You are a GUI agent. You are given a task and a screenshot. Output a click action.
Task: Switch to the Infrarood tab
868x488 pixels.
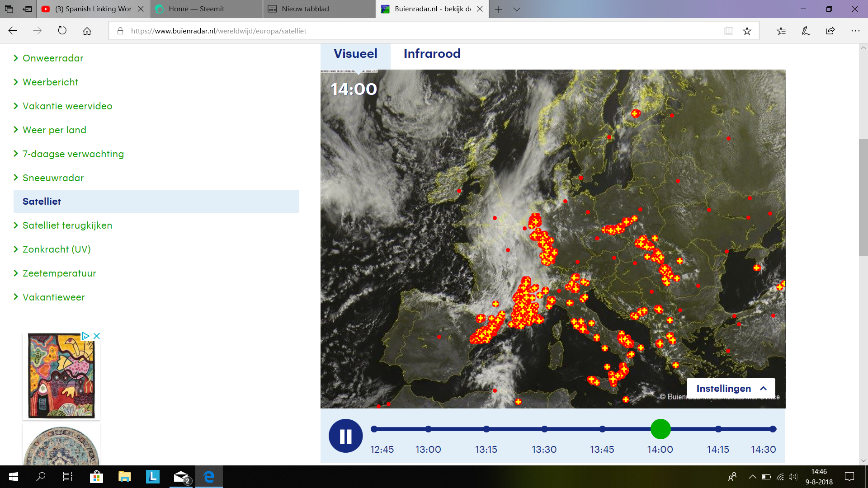(432, 54)
